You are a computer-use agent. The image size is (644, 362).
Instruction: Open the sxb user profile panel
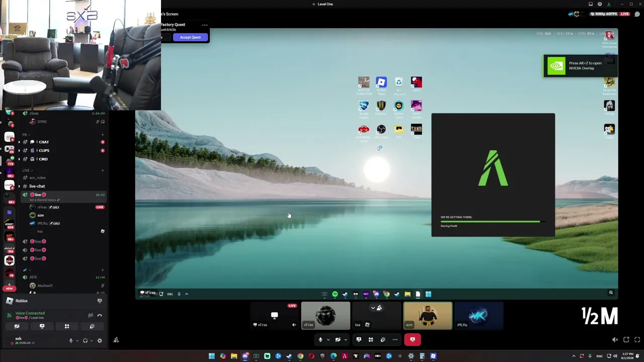click(x=24, y=340)
